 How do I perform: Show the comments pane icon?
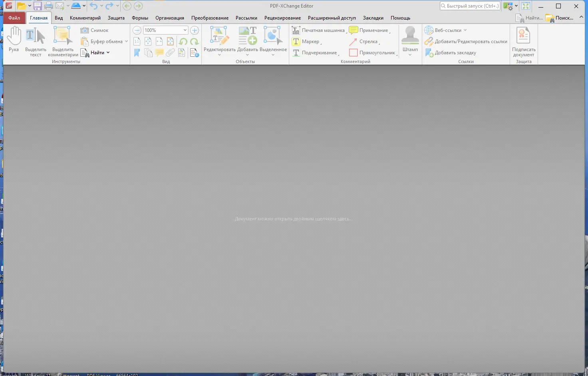coord(159,53)
